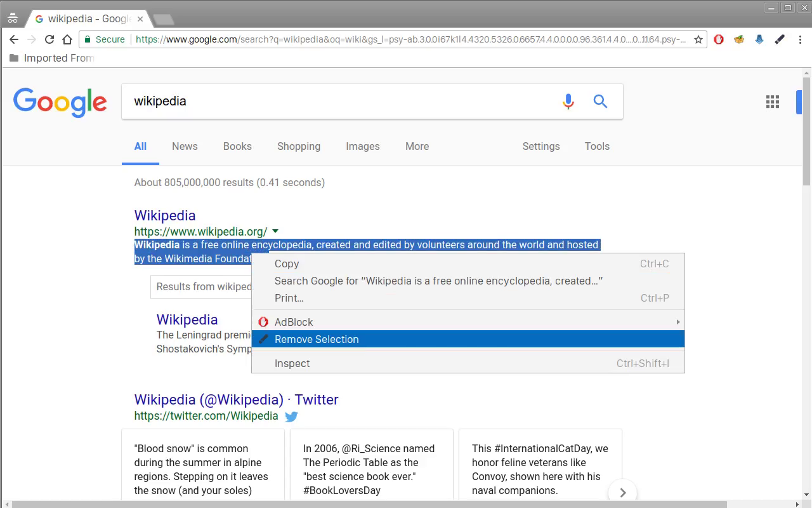Click the browser forward arrow

pyautogui.click(x=32, y=39)
